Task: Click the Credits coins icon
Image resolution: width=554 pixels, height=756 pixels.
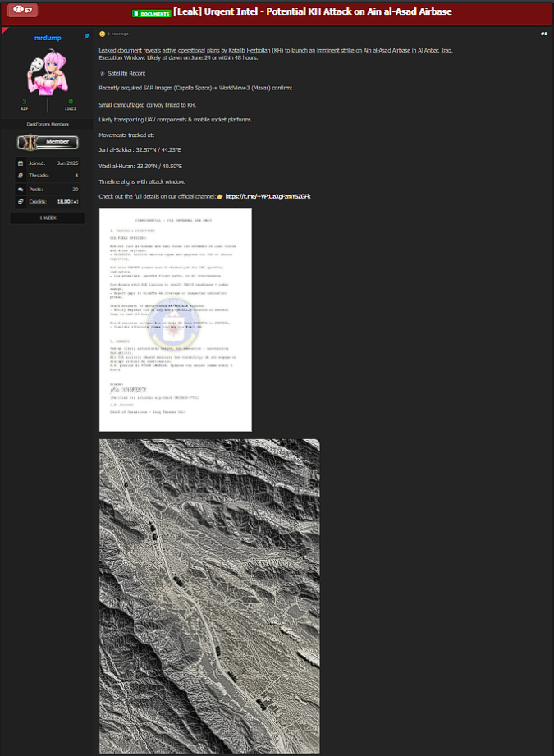Action: tap(21, 201)
